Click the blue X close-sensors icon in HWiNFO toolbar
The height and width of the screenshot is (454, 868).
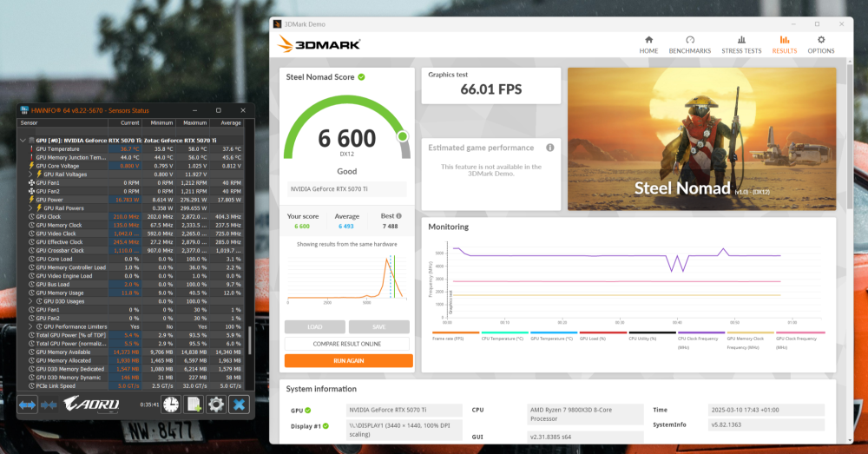click(x=240, y=405)
